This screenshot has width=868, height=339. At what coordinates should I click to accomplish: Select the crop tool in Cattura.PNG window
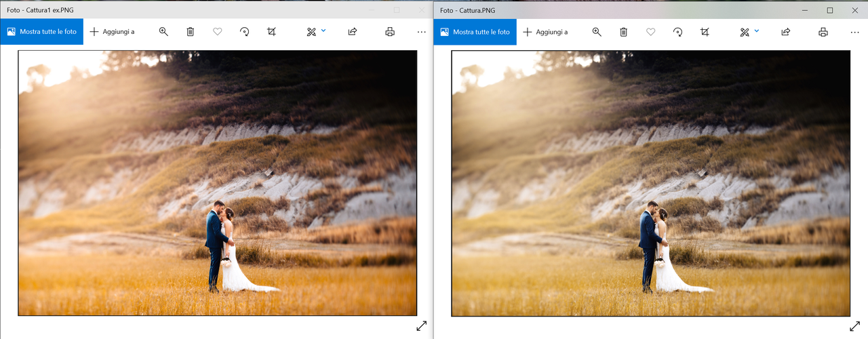click(705, 32)
